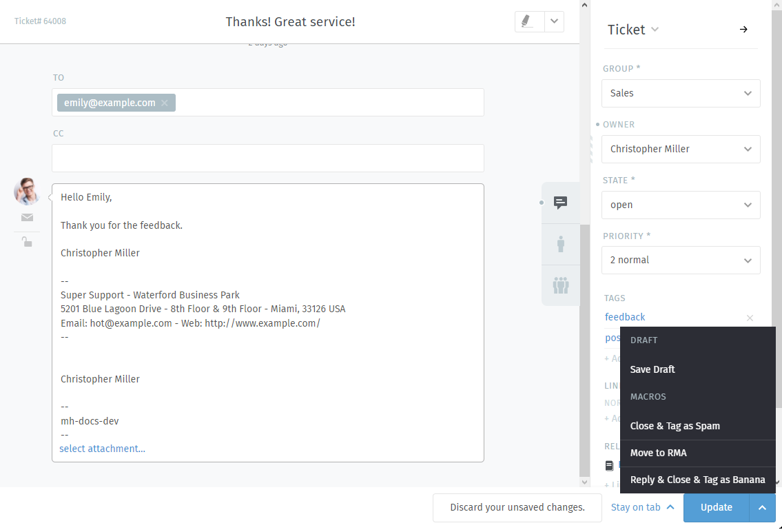782x532 pixels.
Task: Select the ticket chat bubble panel icon
Action: (560, 203)
